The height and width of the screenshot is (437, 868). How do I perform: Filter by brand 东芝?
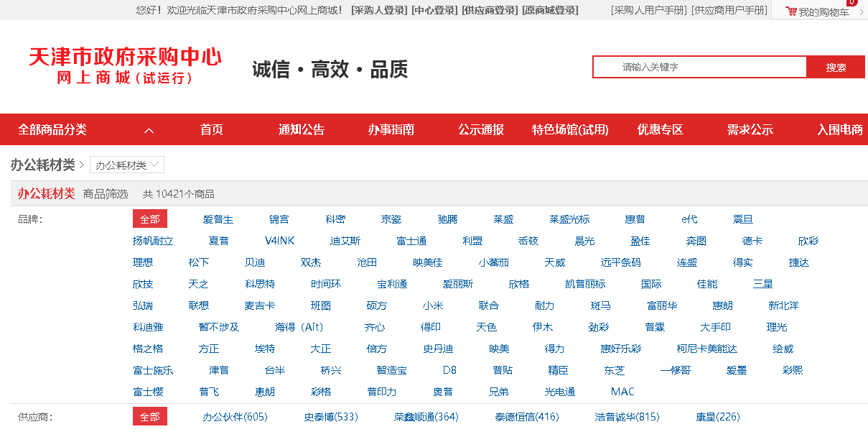point(615,371)
